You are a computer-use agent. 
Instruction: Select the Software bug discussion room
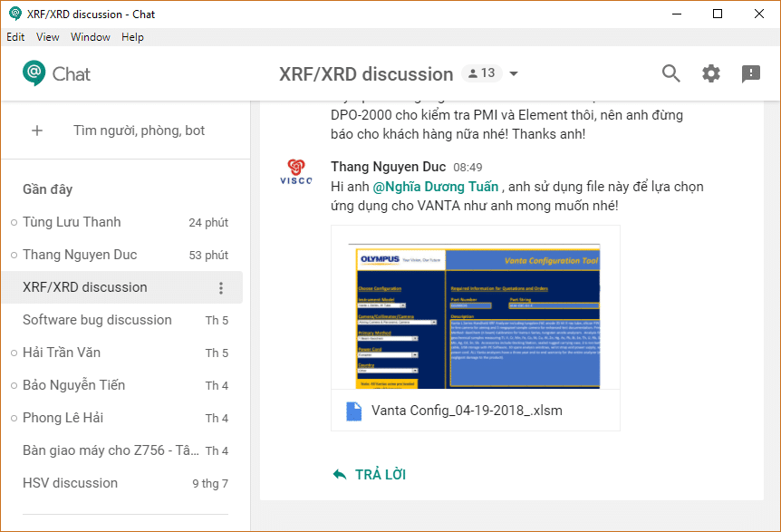97,320
